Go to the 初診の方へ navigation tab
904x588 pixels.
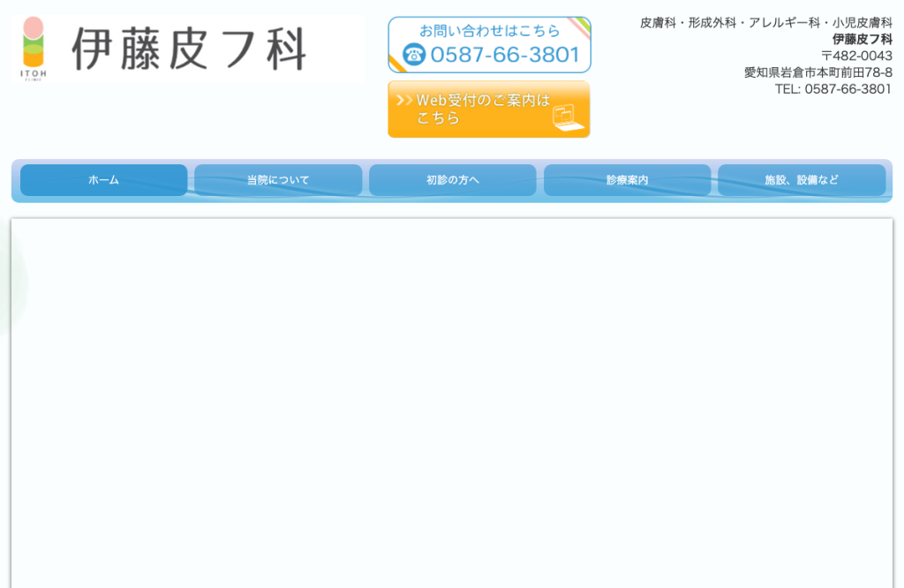(x=453, y=180)
